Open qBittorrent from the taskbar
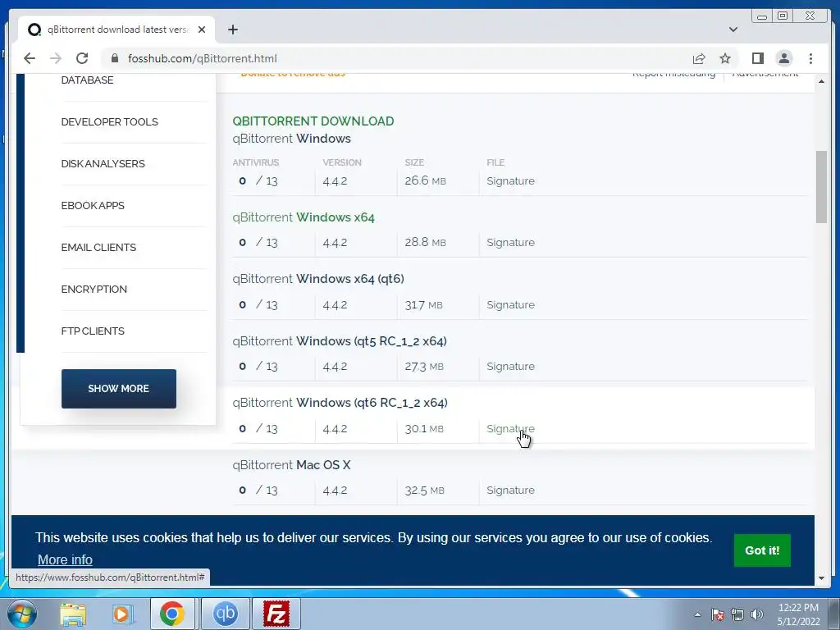Image resolution: width=840 pixels, height=630 pixels. click(x=225, y=614)
